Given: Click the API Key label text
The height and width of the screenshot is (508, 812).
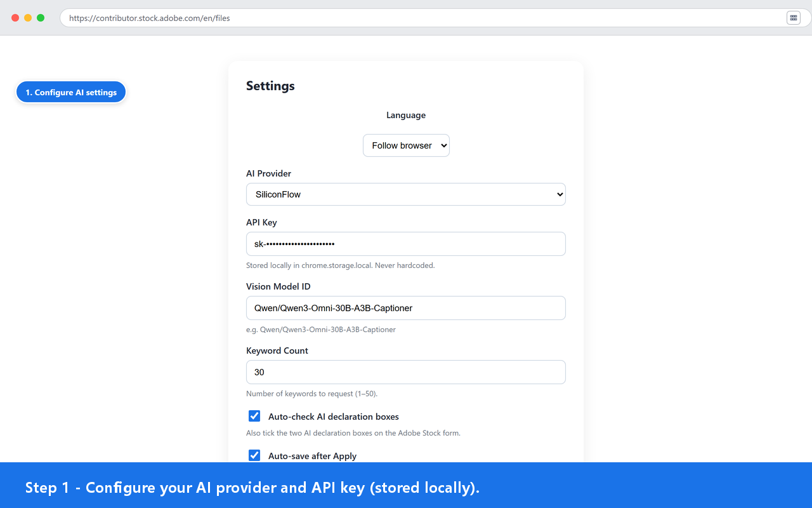Looking at the screenshot, I should click(261, 222).
